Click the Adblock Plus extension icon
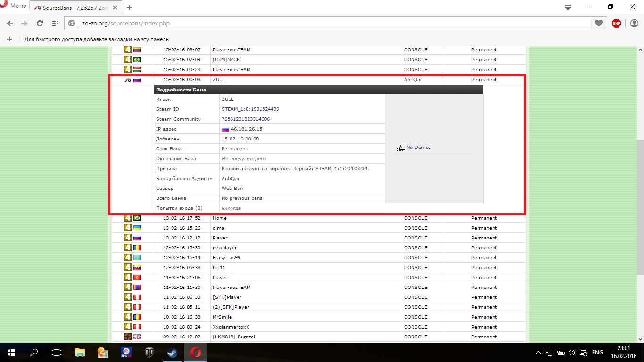 (616, 23)
